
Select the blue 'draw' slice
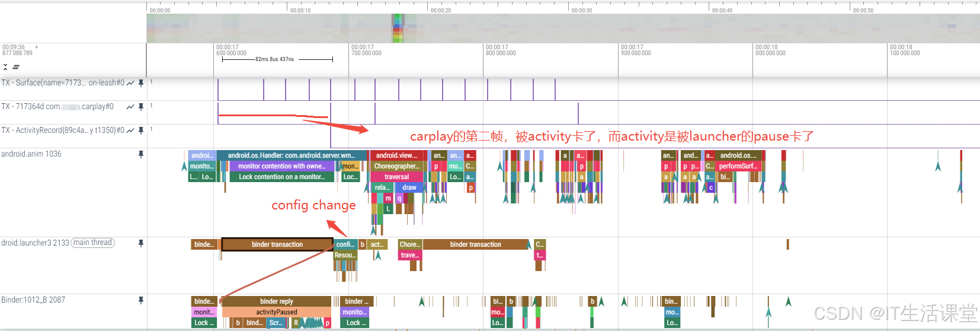click(x=409, y=187)
